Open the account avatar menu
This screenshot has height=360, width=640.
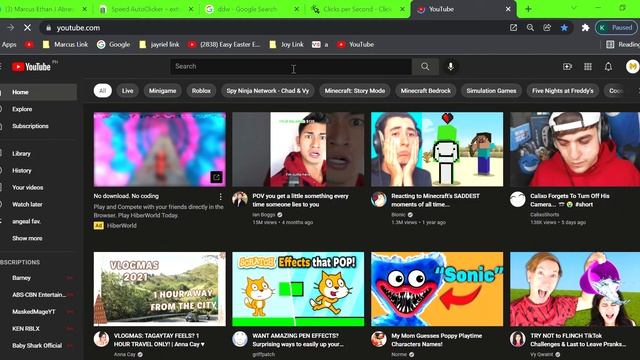tap(632, 67)
